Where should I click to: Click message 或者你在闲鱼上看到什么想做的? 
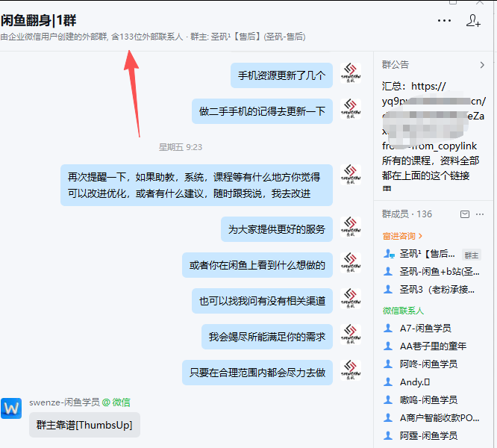click(x=257, y=265)
